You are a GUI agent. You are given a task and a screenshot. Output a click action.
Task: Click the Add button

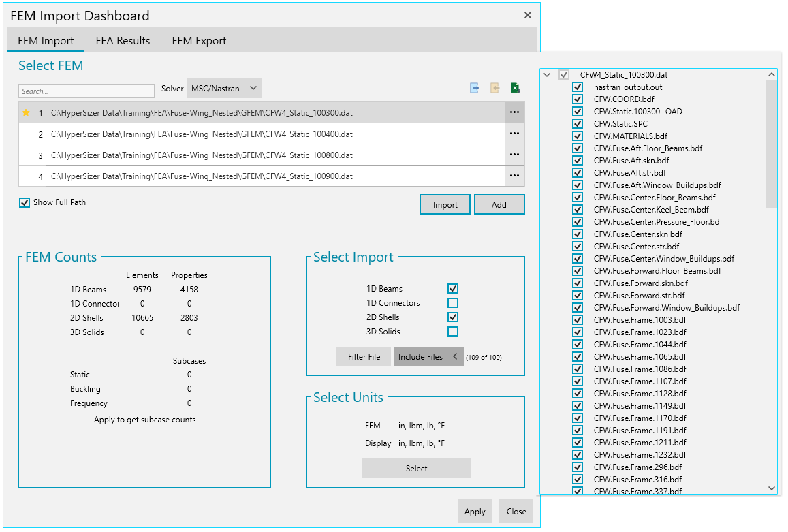coord(499,204)
